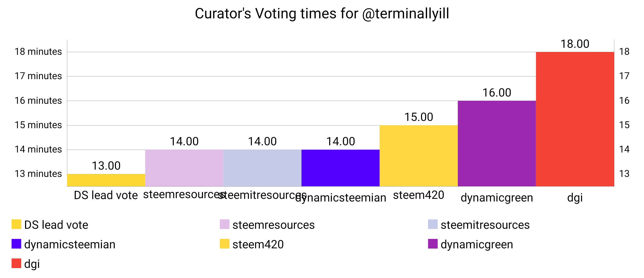Click the "18 minutes" left axis label
This screenshot has width=644, height=278.
(x=38, y=52)
